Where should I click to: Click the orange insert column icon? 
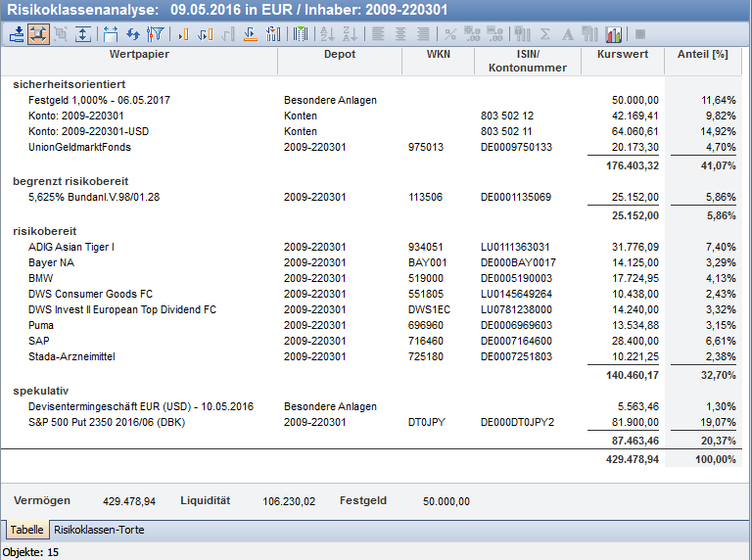click(183, 34)
